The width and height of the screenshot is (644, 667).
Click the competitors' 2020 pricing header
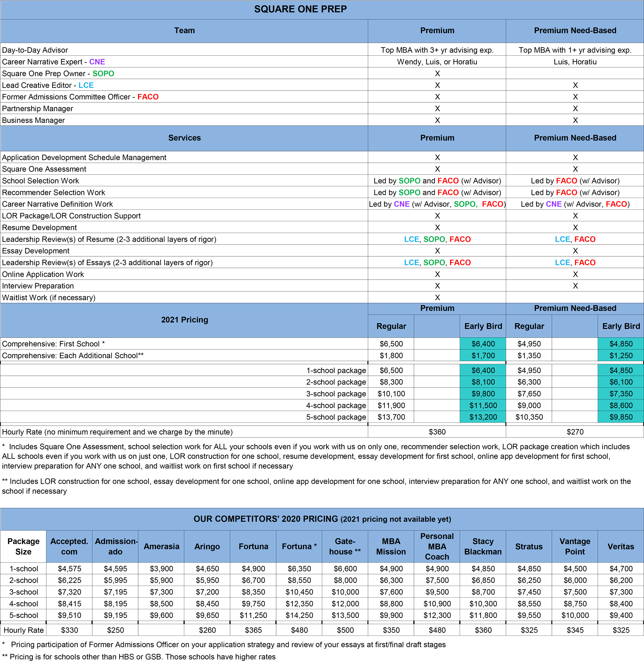point(322,519)
